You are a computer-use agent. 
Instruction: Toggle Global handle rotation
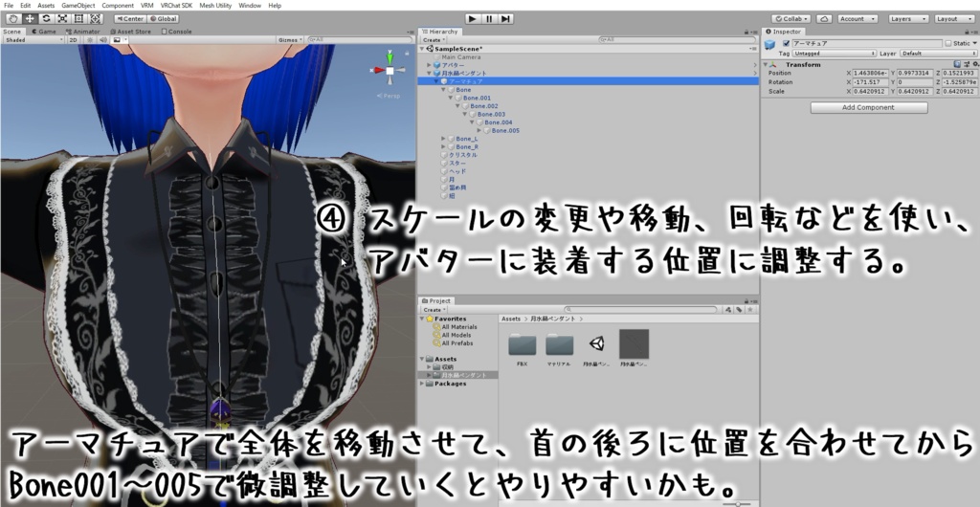click(x=163, y=19)
